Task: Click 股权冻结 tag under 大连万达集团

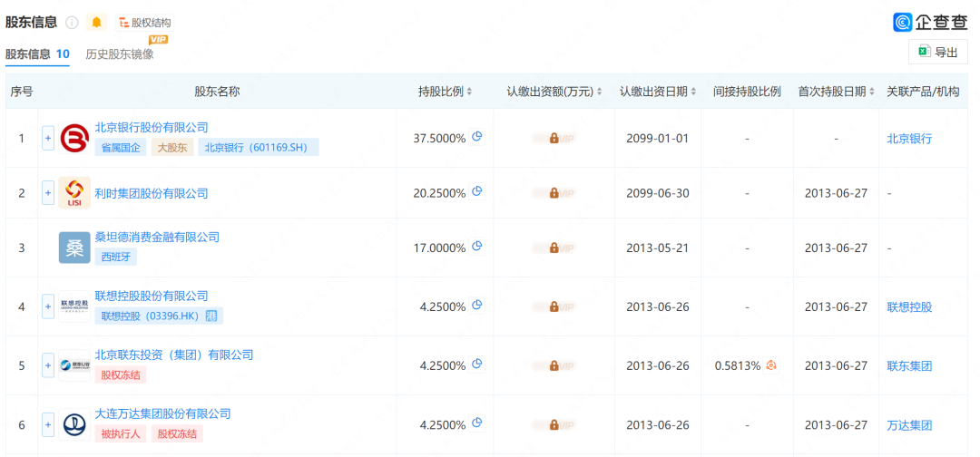Action: click(178, 433)
